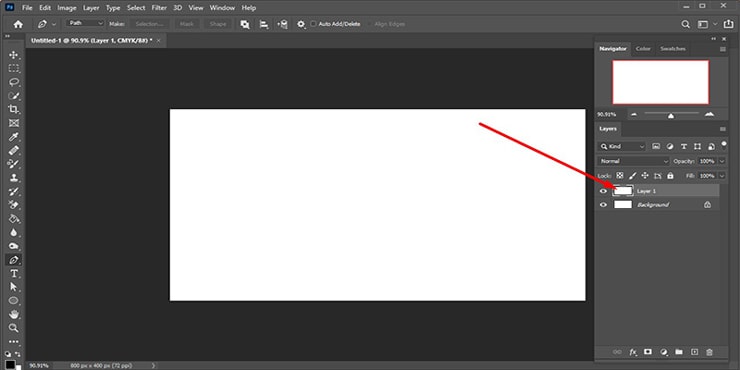Switch to the Swatches tab
Image resolution: width=740 pixels, height=370 pixels.
coord(673,49)
